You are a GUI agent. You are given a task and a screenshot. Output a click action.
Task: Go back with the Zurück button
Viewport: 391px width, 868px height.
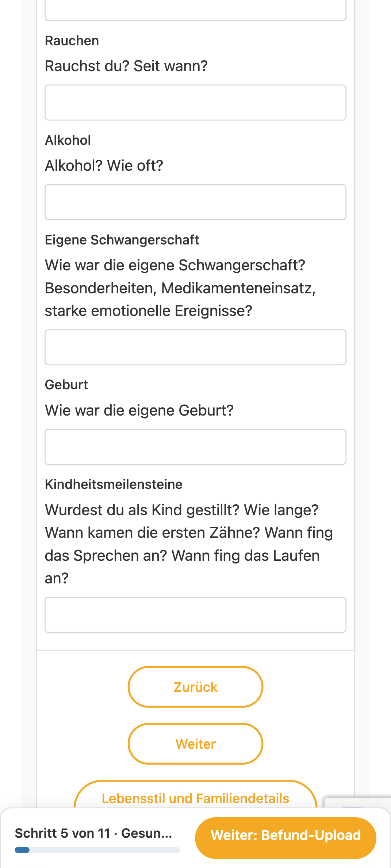(x=195, y=687)
